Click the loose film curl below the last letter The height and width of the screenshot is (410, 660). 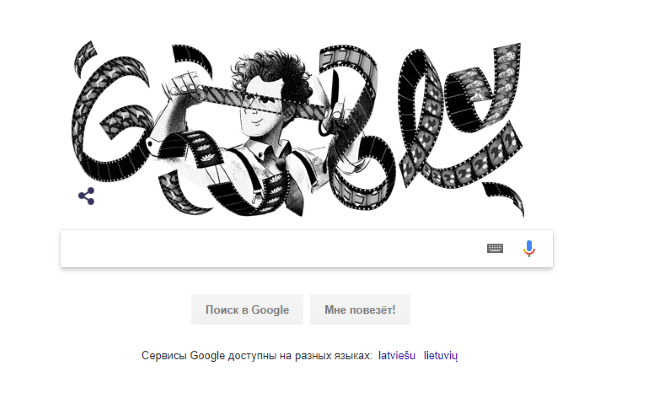click(x=505, y=197)
